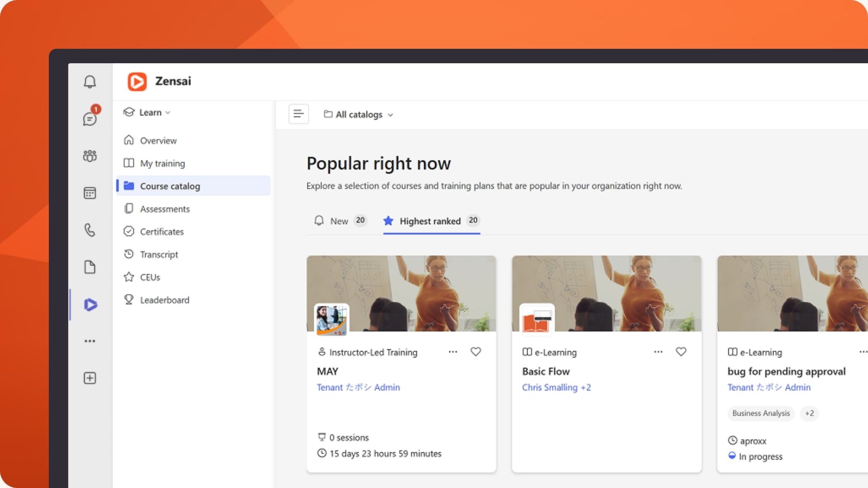The image size is (868, 488).
Task: Open more options on MAY card
Action: (x=453, y=352)
